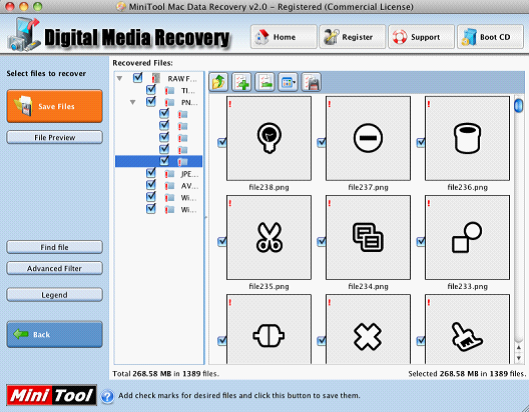Image resolution: width=529 pixels, height=412 pixels.
Task: Click the thumbnail scrollbar thumb
Action: pos(518,105)
